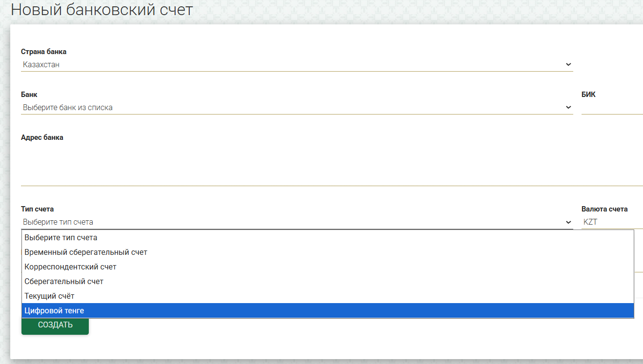Click the 'Тип счета' field label

click(38, 209)
